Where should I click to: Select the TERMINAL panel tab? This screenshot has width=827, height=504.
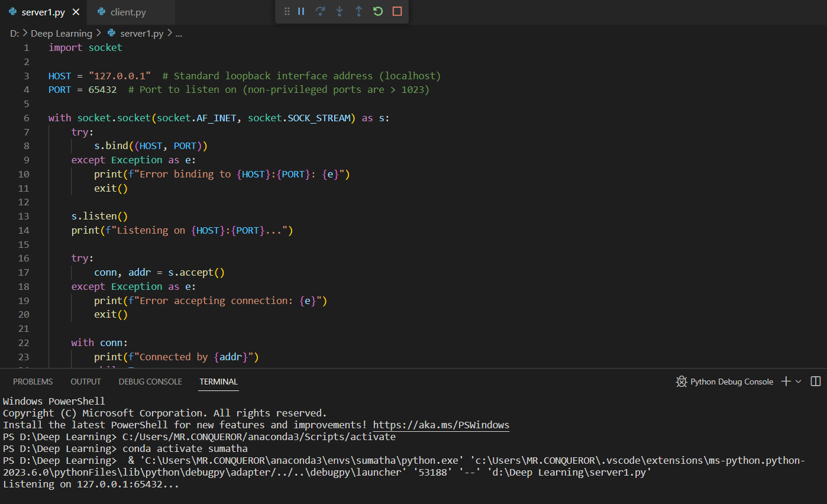pos(218,382)
